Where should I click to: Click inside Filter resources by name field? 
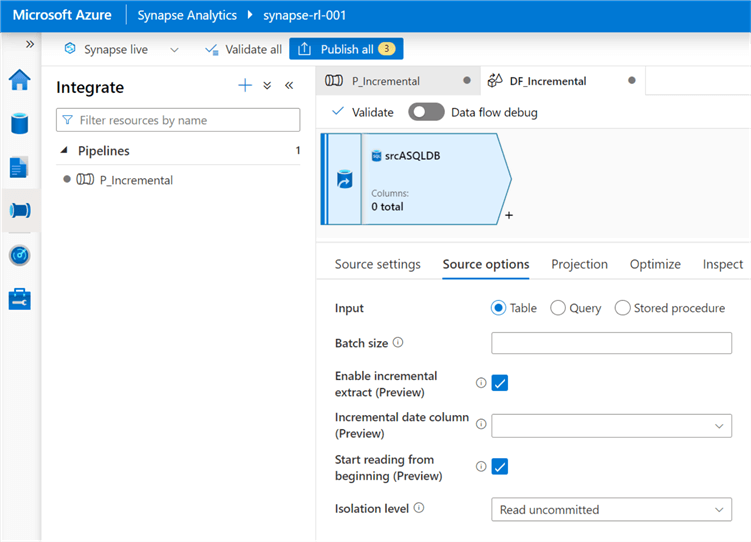(x=178, y=120)
